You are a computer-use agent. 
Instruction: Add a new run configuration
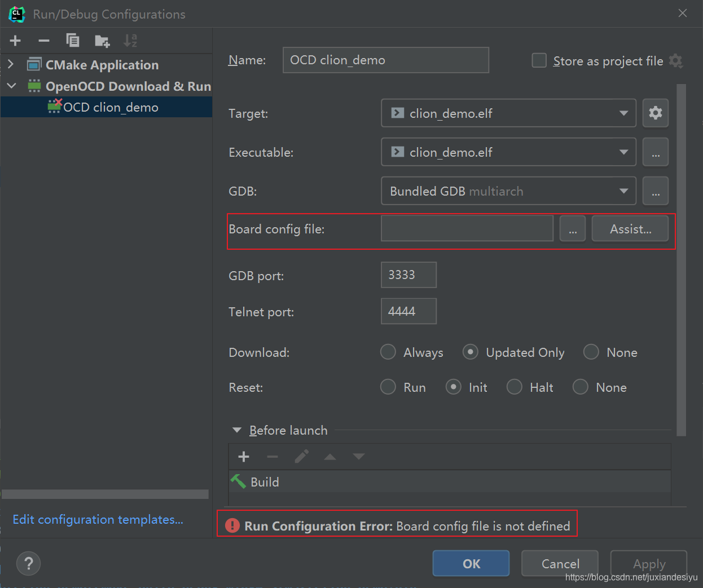point(15,41)
